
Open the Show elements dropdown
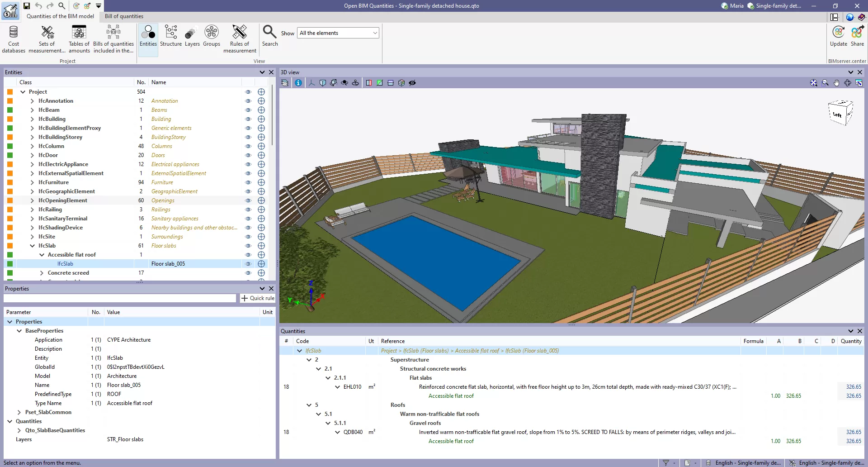click(x=338, y=33)
